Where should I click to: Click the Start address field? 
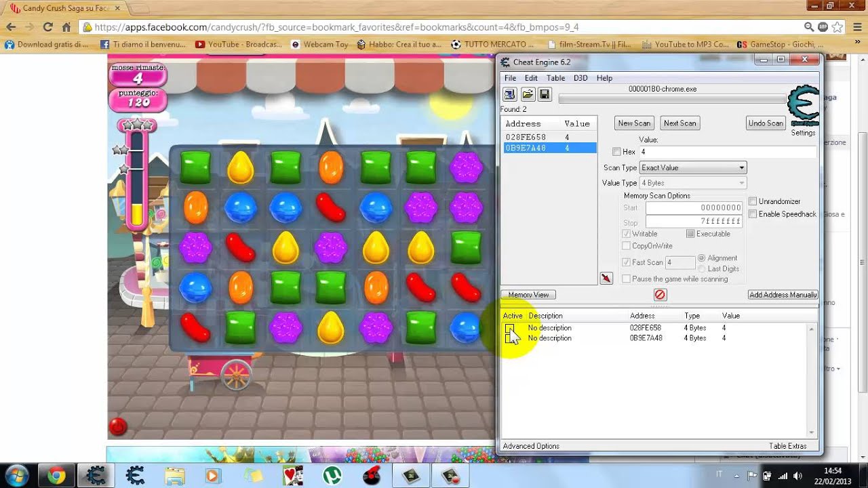click(x=694, y=208)
